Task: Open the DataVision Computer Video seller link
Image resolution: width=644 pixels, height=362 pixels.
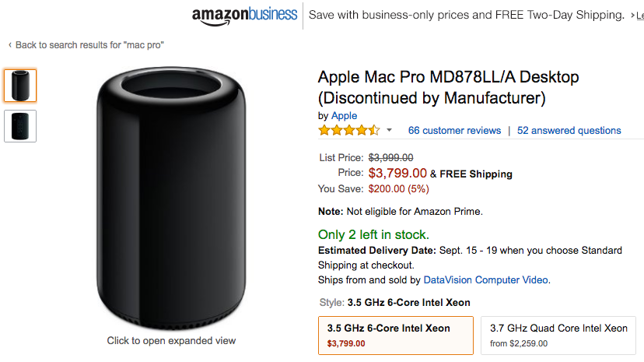Action: 485,279
